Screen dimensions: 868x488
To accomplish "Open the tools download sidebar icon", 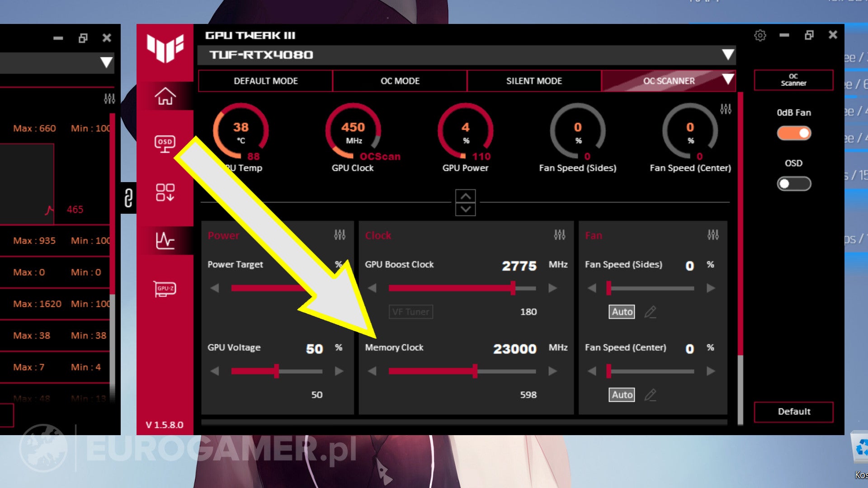I will [165, 192].
